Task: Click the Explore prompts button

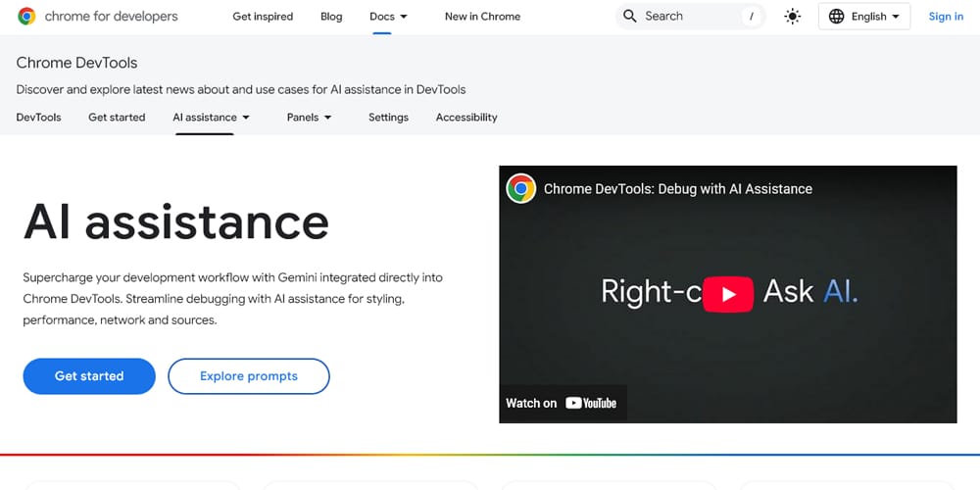Action: click(x=249, y=376)
